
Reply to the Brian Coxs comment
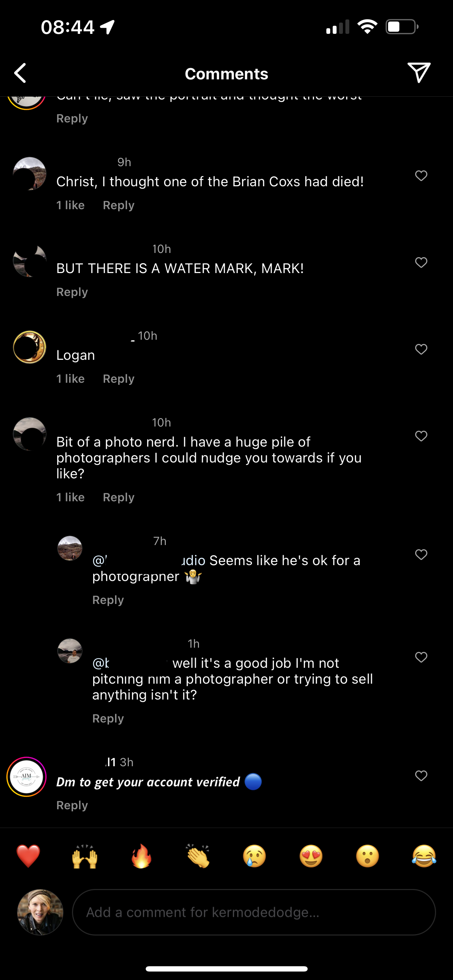[119, 205]
